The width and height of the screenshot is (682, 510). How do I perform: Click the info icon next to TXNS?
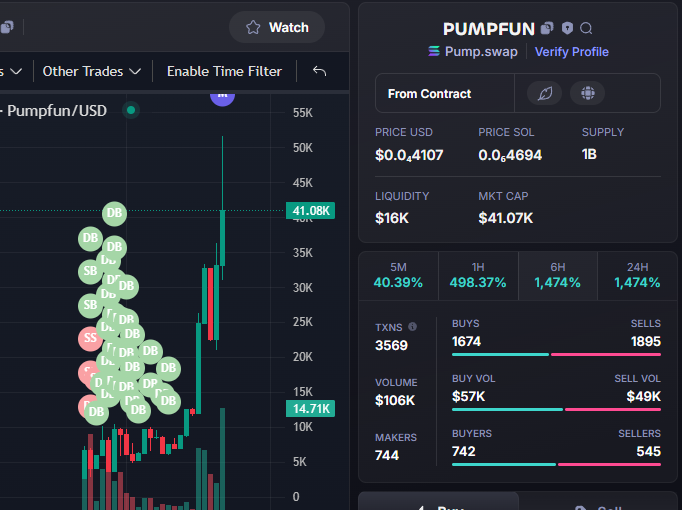coord(412,327)
